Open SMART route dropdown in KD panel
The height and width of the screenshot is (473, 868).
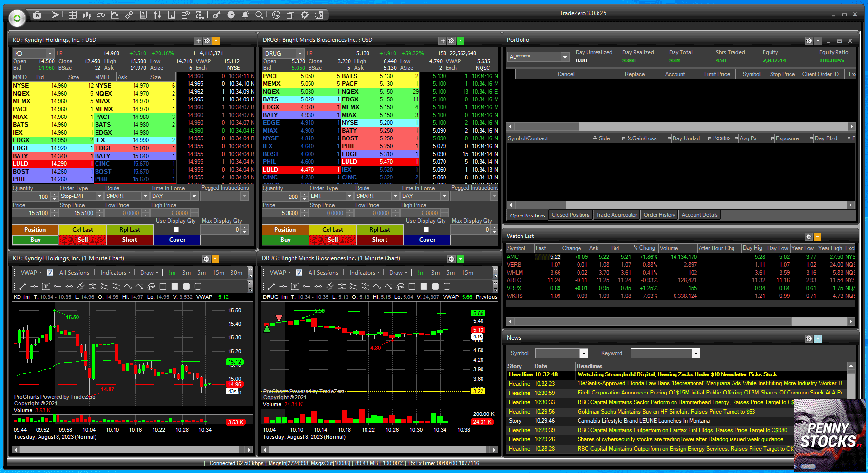145,196
